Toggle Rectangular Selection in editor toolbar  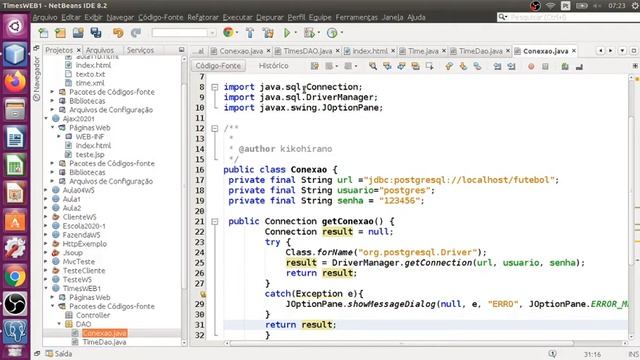point(429,66)
